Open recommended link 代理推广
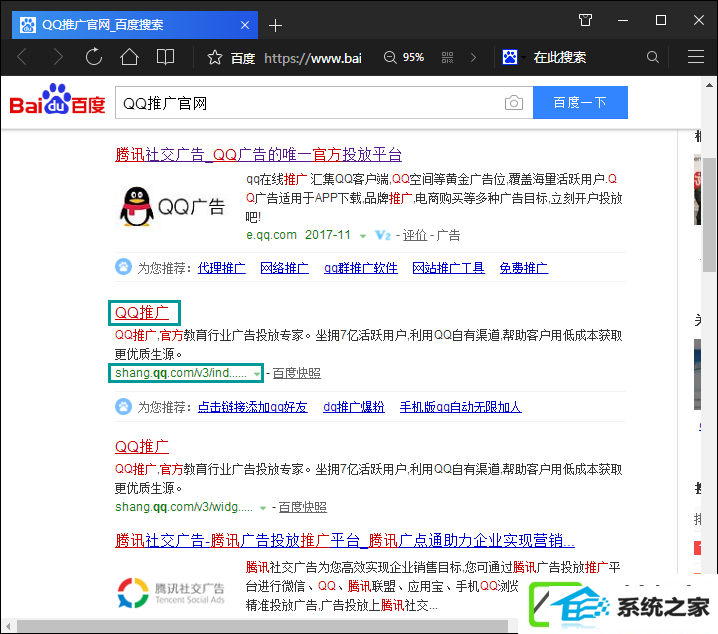Screen dimensions: 718x634 pos(222,268)
